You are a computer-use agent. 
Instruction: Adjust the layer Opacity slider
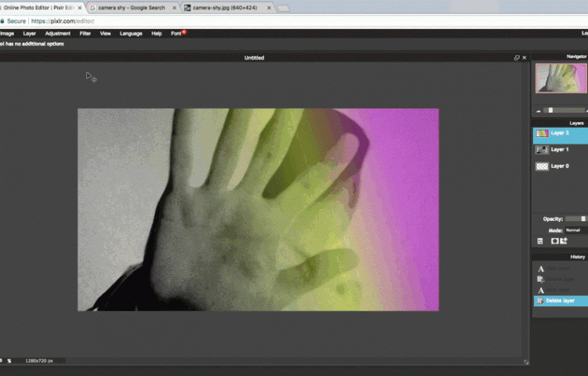pyautogui.click(x=576, y=219)
